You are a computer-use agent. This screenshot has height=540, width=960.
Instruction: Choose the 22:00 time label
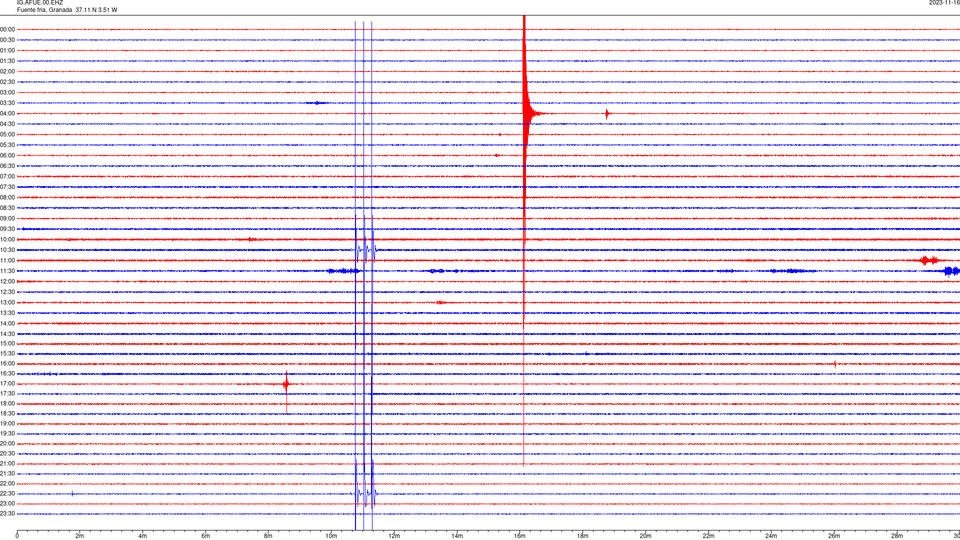pyautogui.click(x=8, y=484)
